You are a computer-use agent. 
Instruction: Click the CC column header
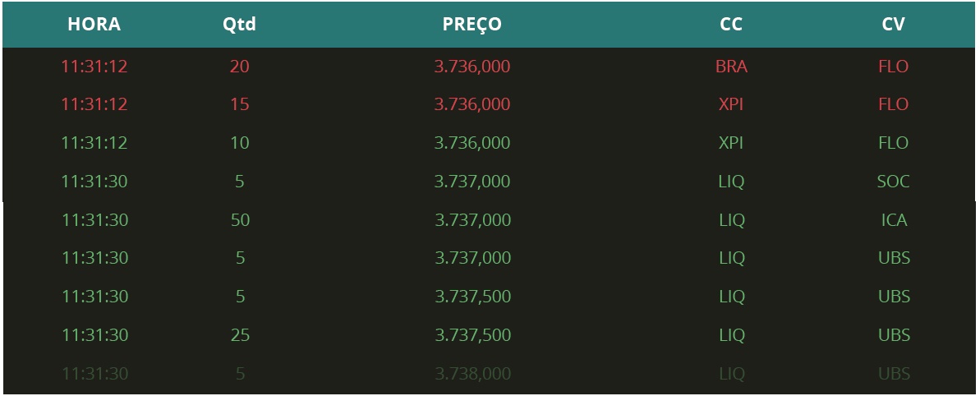[730, 25]
